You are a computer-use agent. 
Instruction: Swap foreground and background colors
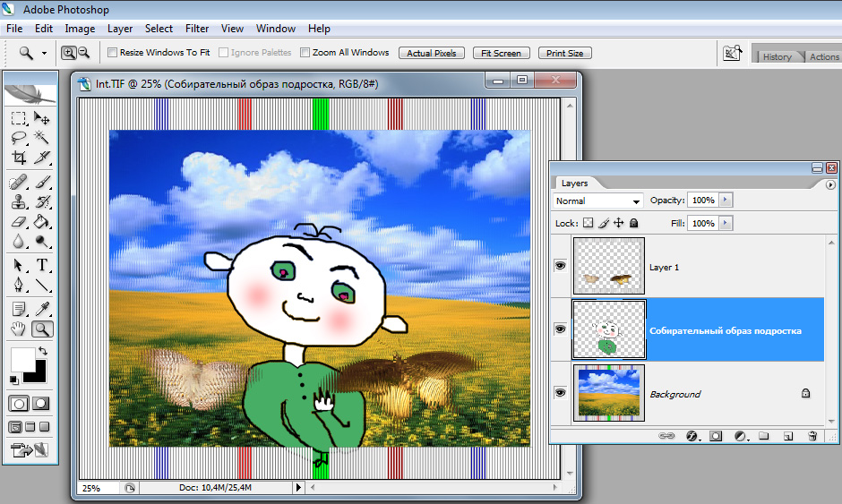click(x=43, y=351)
